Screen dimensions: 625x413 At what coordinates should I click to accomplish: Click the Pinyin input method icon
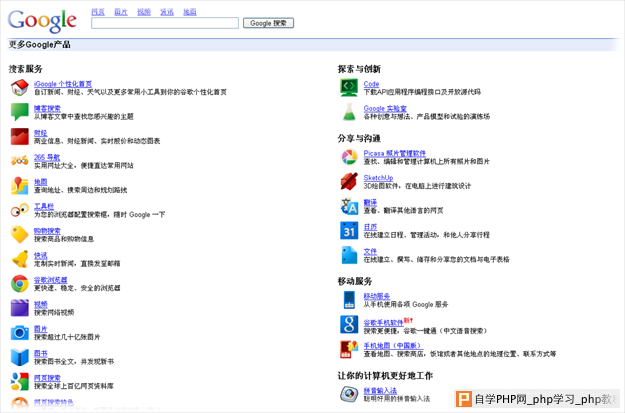click(x=349, y=394)
